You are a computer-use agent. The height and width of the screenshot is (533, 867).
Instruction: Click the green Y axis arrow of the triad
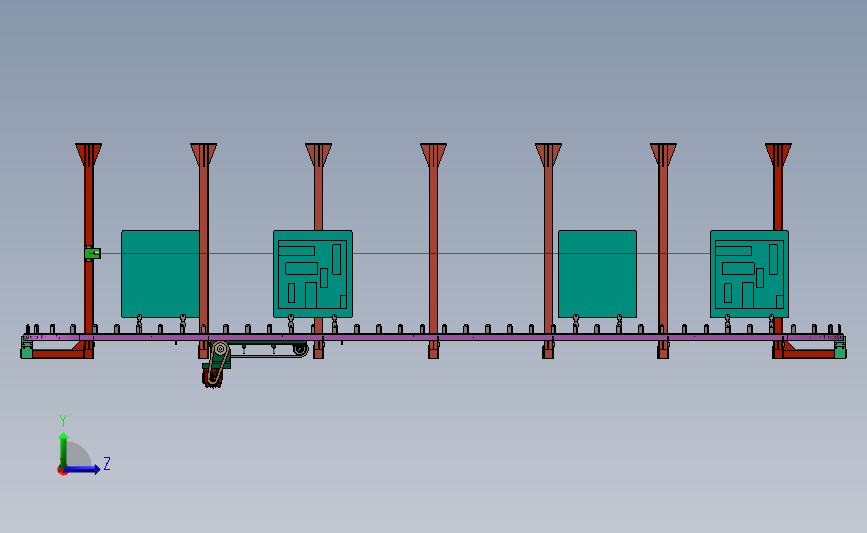(x=64, y=449)
